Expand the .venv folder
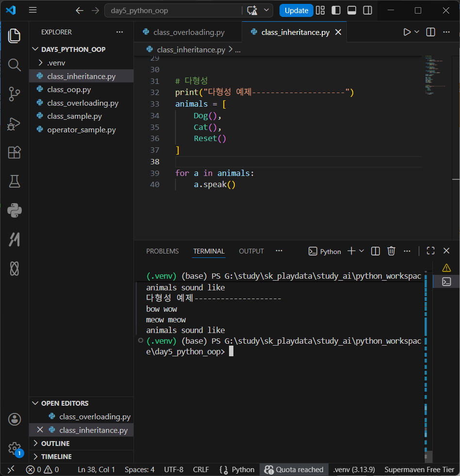This screenshot has height=476, width=460. pyautogui.click(x=82, y=63)
